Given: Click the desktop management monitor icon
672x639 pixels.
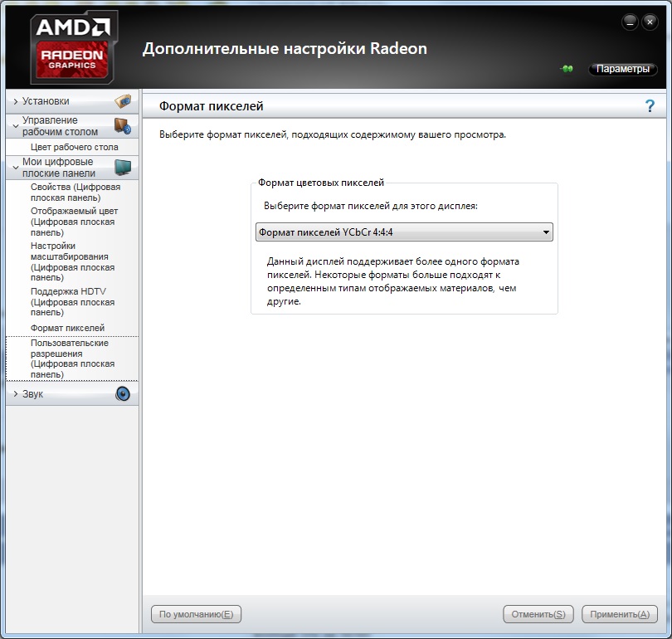Looking at the screenshot, I should coord(123,126).
